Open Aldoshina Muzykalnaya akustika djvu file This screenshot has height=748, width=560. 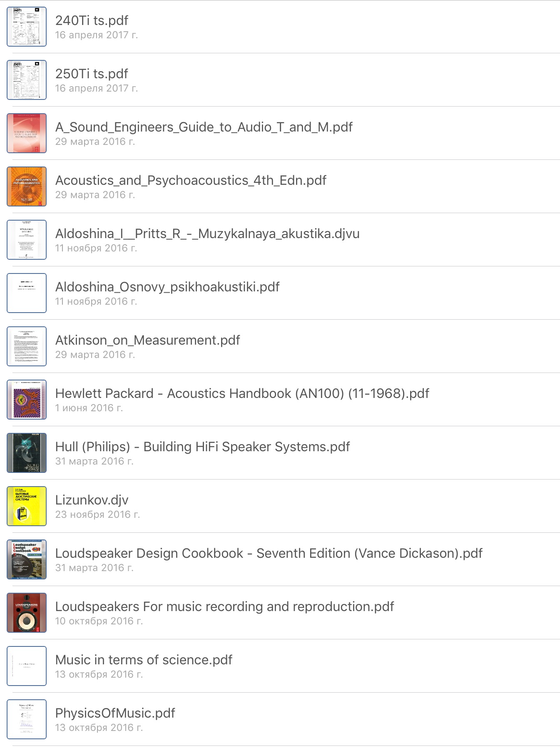207,234
